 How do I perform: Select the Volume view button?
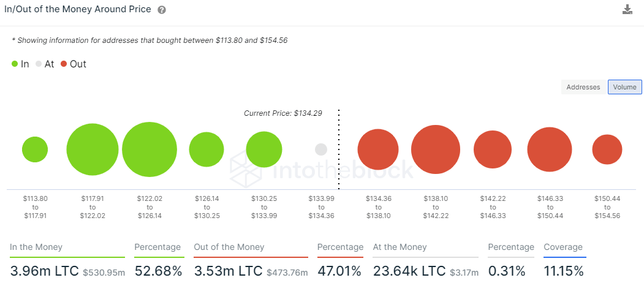tap(624, 87)
